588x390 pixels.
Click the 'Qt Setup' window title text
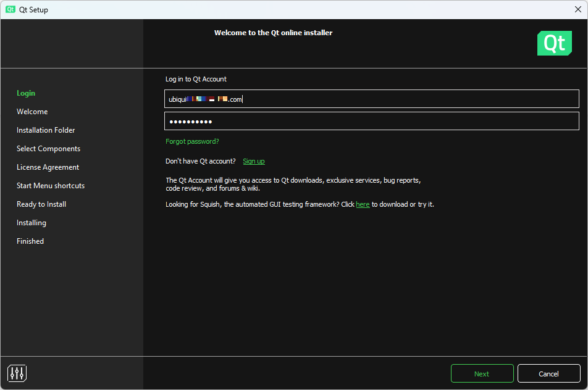click(x=33, y=10)
